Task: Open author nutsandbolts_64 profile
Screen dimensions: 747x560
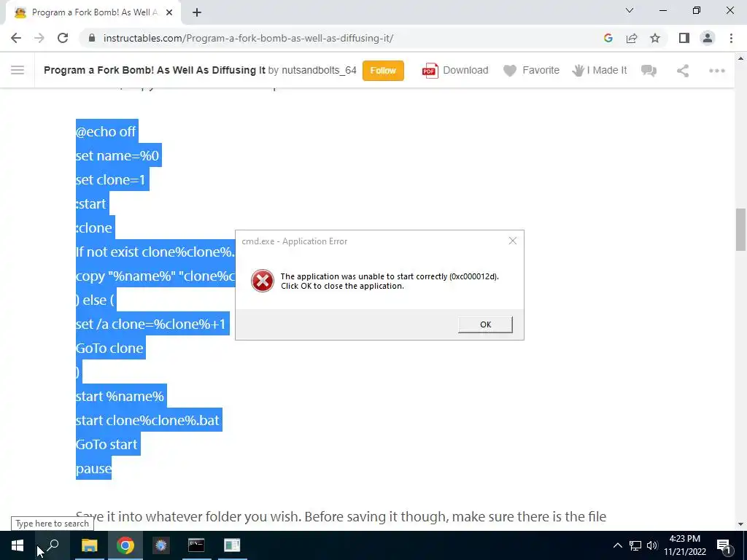Action: point(319,71)
